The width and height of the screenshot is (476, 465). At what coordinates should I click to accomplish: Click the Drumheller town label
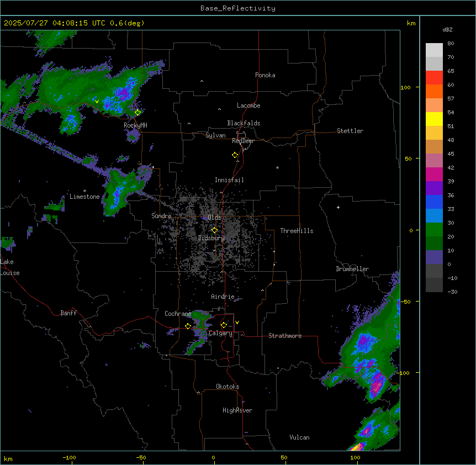tap(352, 269)
